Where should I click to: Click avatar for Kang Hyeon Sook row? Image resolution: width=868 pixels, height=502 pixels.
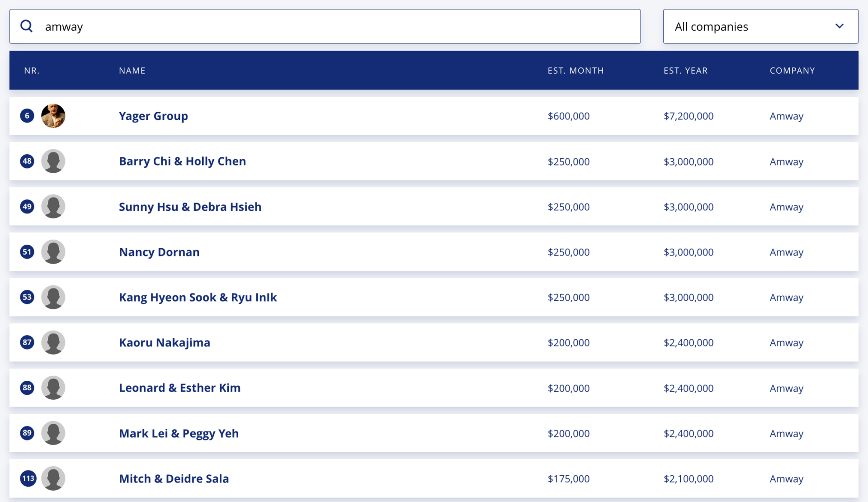click(x=53, y=297)
